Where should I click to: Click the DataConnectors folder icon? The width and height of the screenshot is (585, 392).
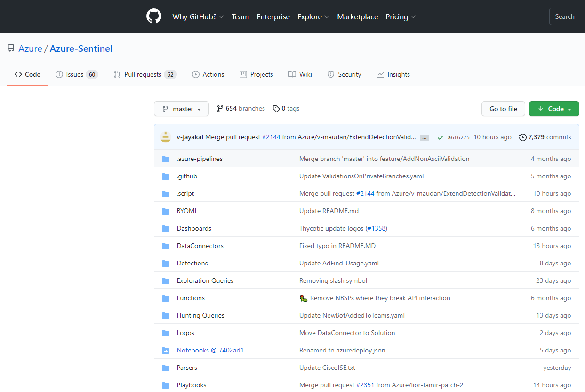166,246
